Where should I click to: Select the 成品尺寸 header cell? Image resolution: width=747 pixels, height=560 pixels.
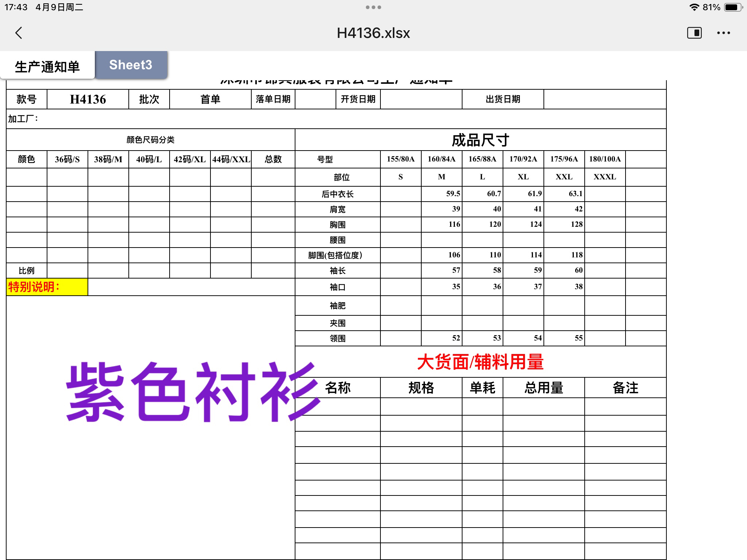tap(480, 140)
